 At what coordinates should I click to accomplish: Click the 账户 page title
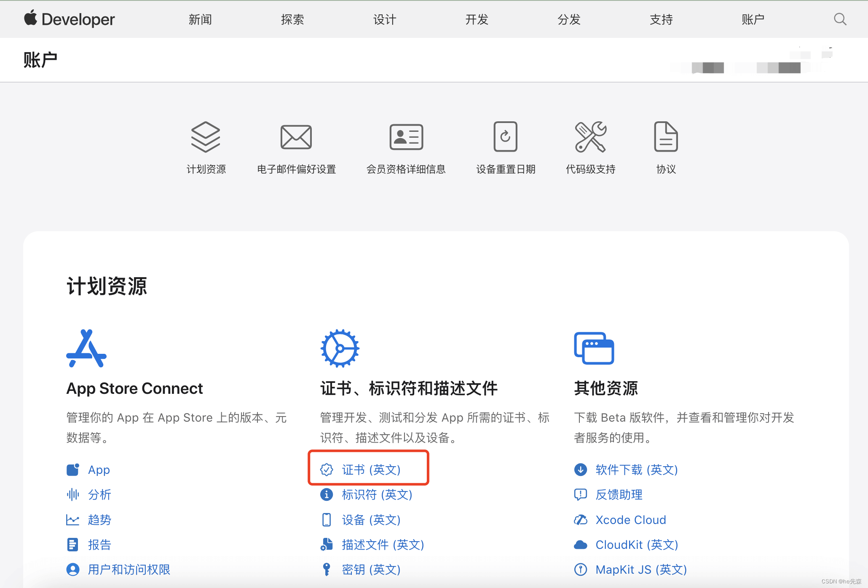40,60
